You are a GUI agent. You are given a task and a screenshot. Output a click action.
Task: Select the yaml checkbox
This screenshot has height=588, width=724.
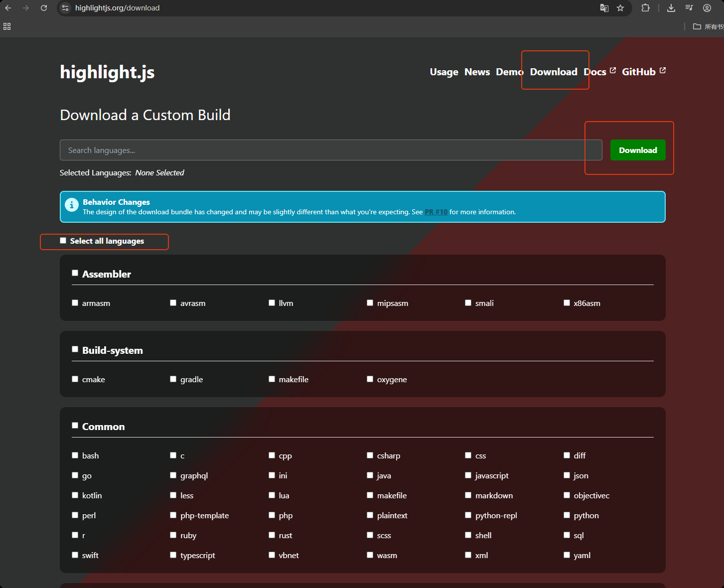567,555
